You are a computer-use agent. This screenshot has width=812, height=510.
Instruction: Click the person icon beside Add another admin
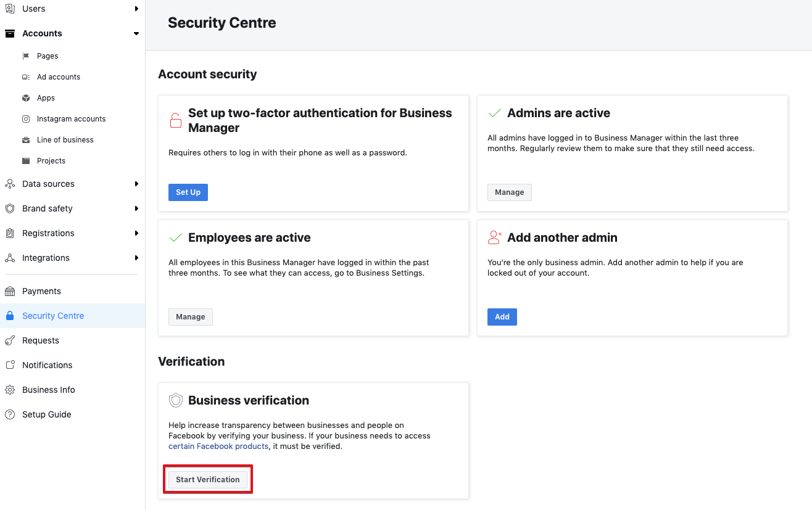(495, 237)
